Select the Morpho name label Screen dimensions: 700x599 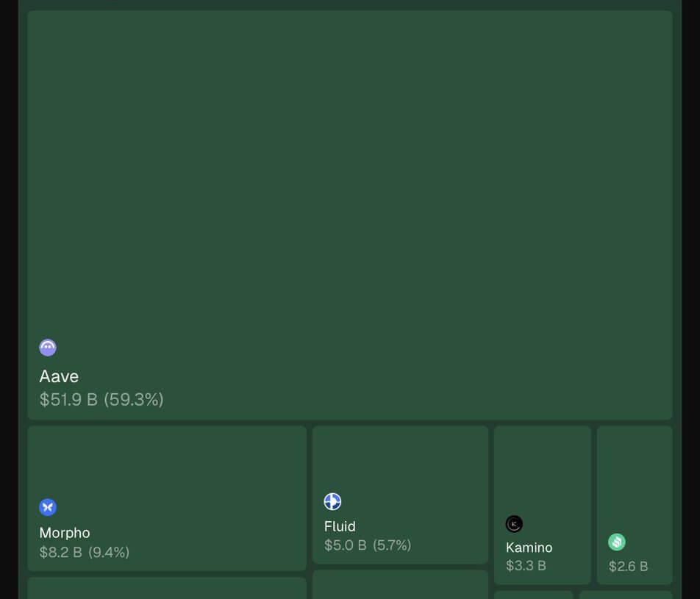click(65, 533)
